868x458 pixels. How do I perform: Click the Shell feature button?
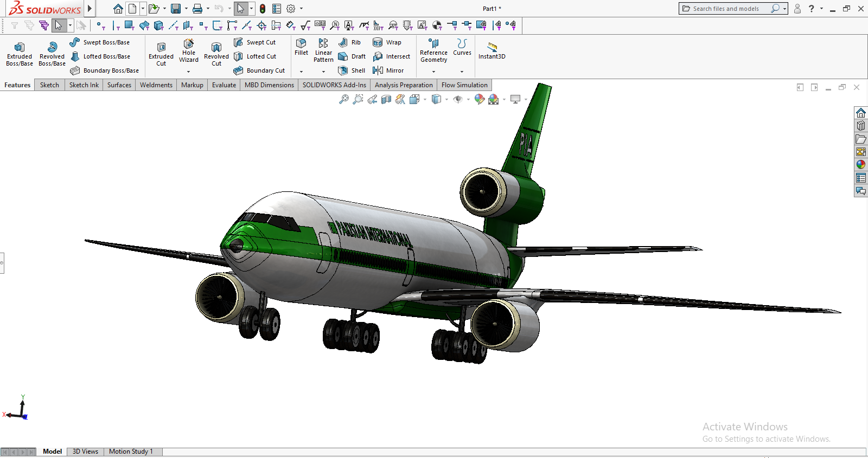tap(352, 70)
